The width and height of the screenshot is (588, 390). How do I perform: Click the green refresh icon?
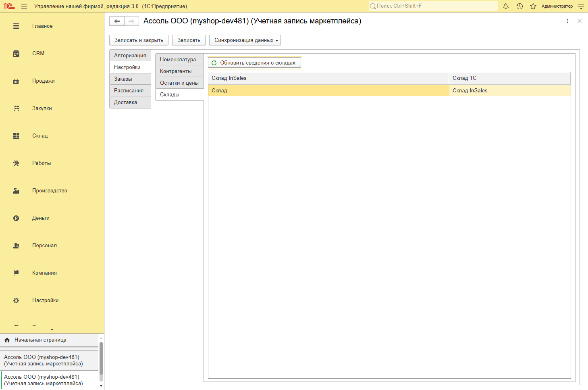214,63
